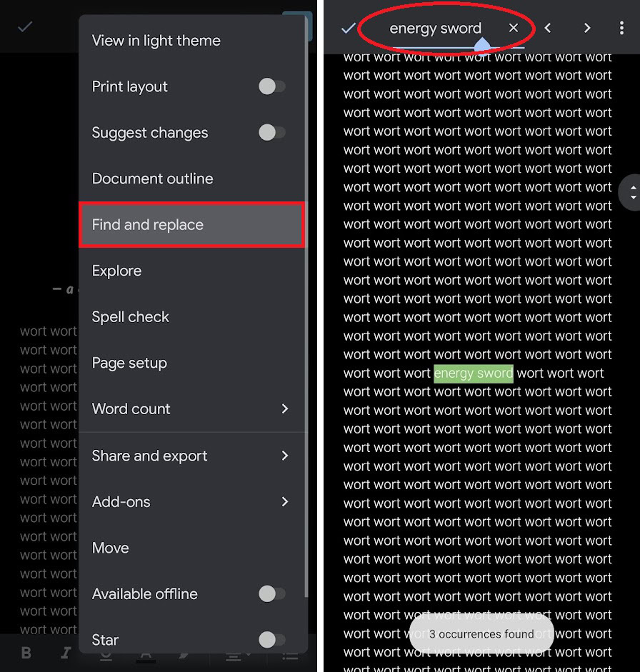
Task: Select Find and replace menu item
Action: point(191,224)
